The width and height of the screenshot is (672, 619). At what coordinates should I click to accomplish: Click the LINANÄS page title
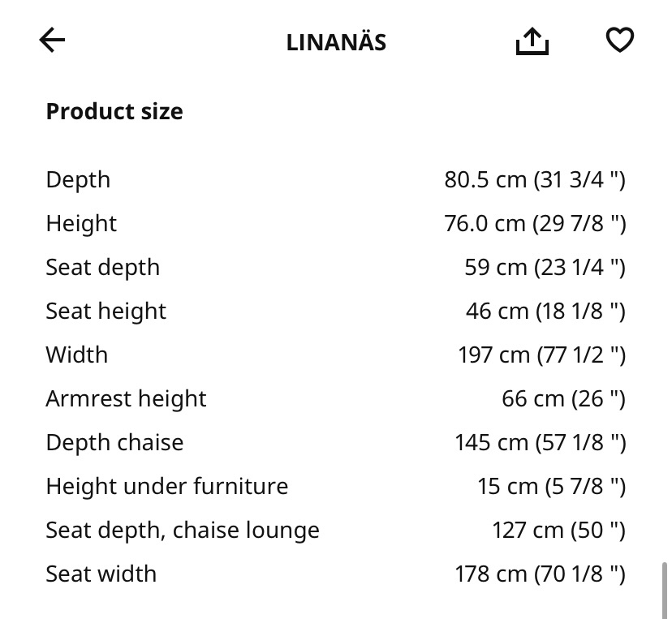point(336,42)
